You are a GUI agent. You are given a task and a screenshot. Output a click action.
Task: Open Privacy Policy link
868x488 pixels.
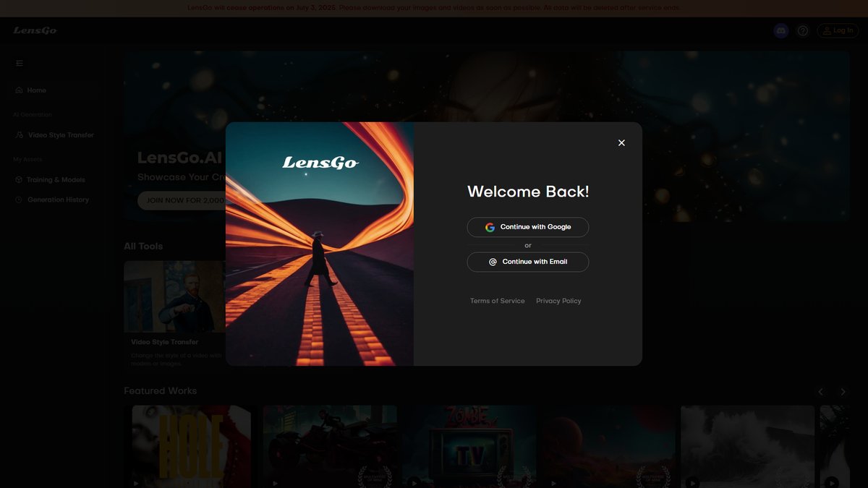click(558, 301)
